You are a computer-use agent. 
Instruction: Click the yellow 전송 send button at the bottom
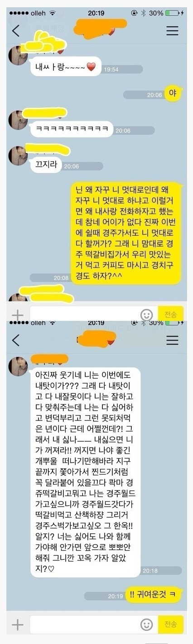(171, 625)
